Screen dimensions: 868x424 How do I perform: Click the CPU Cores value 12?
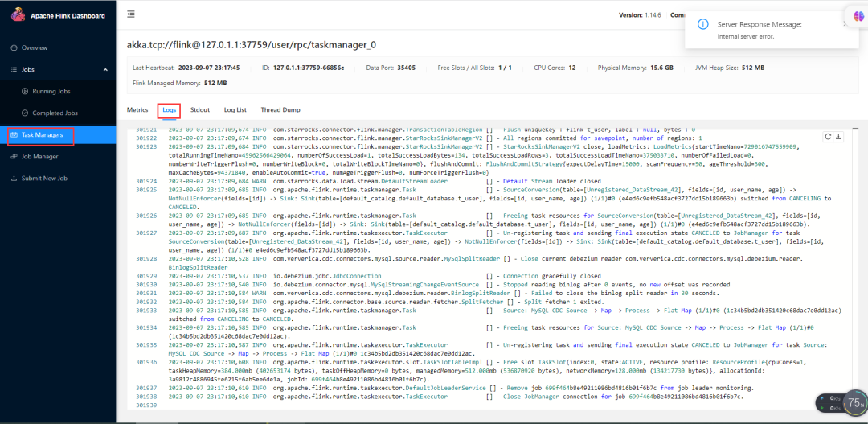tap(572, 68)
